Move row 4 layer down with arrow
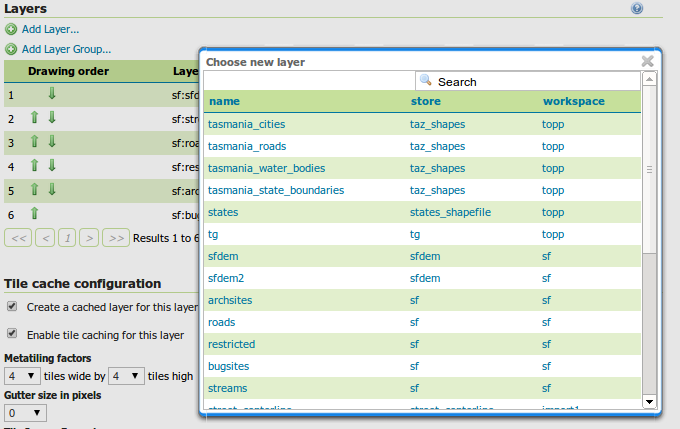Screen dimensions: 680x429 coord(52,165)
